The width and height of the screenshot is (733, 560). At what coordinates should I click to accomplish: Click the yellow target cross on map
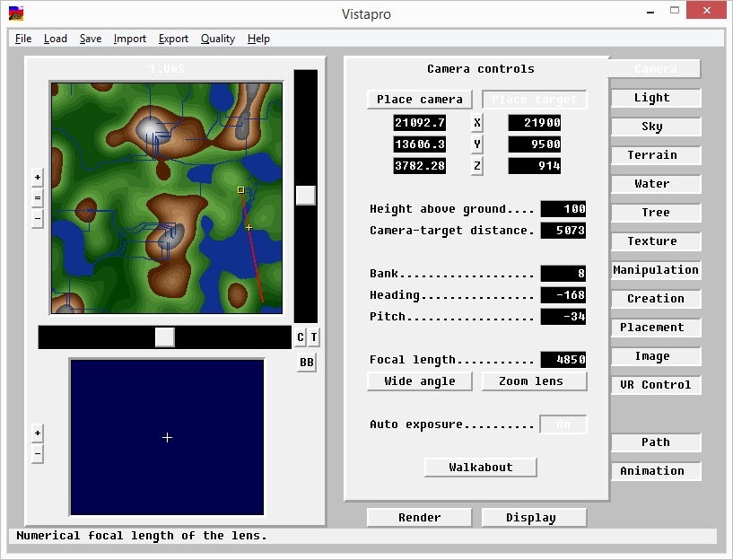pyautogui.click(x=249, y=228)
